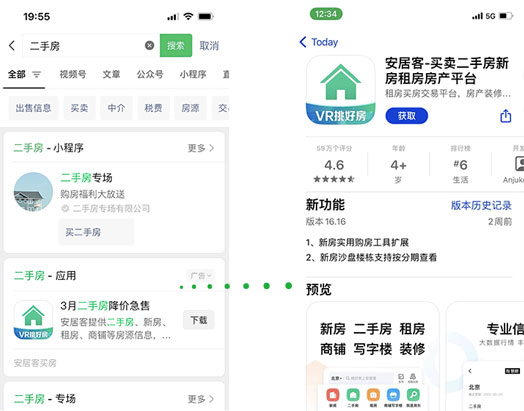Tap the blue 获取 button
524x411 pixels.
pyautogui.click(x=407, y=116)
